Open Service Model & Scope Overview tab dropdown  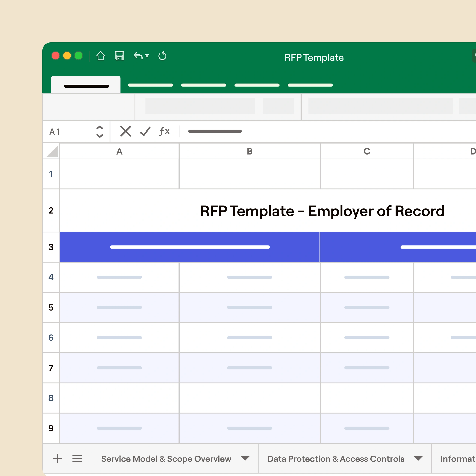245,458
